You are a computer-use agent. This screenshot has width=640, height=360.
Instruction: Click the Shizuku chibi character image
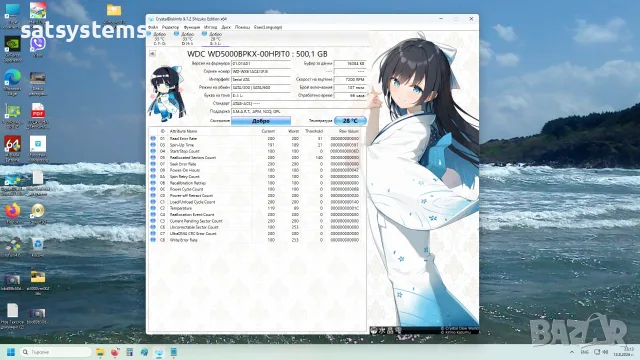[x=167, y=93]
